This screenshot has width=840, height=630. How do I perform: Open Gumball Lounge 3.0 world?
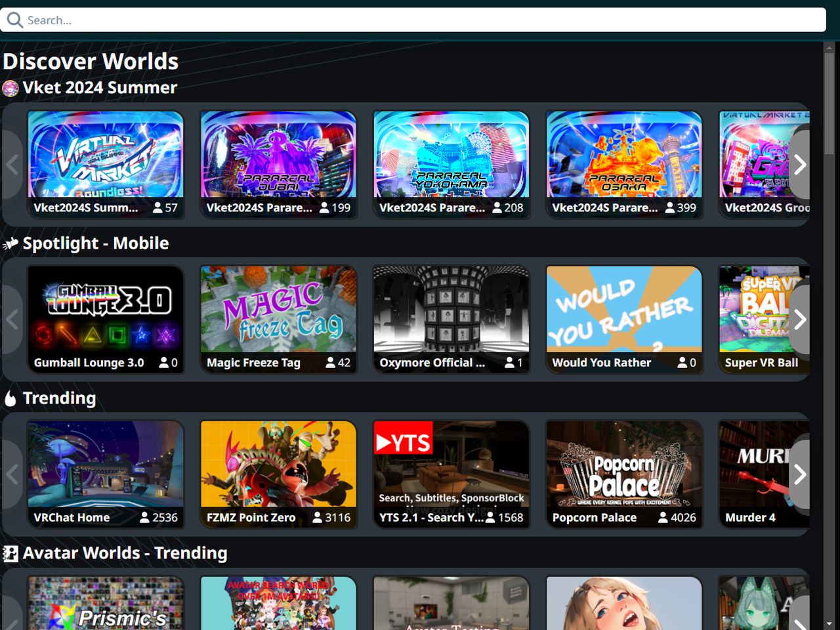tap(106, 319)
